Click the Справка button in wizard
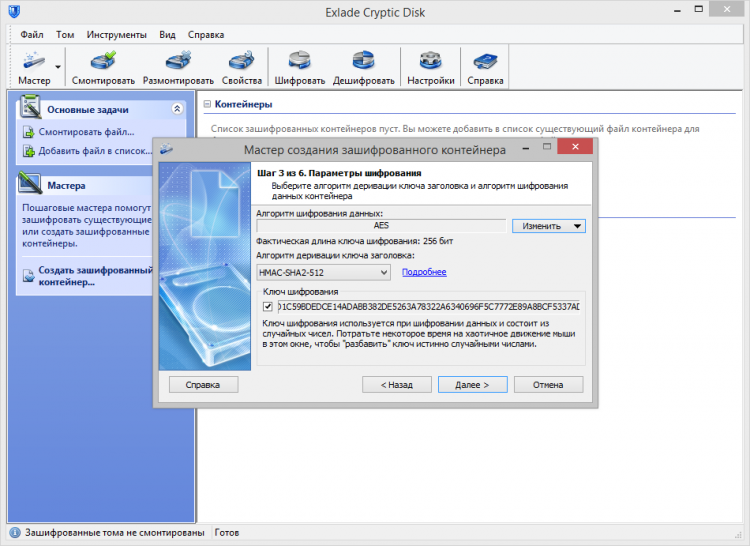 coord(203,385)
